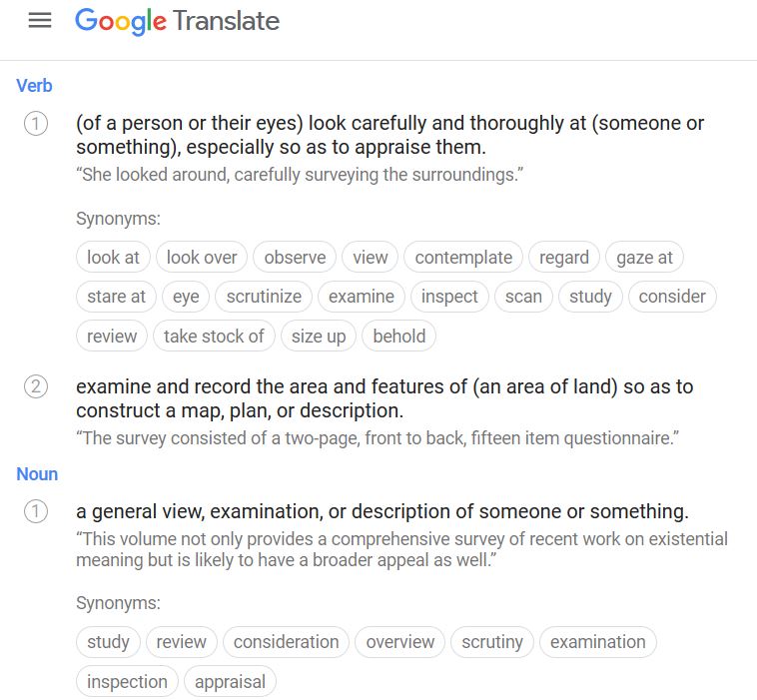Select the "size up" synonym chip
Screen dimensions: 757x700
point(319,337)
